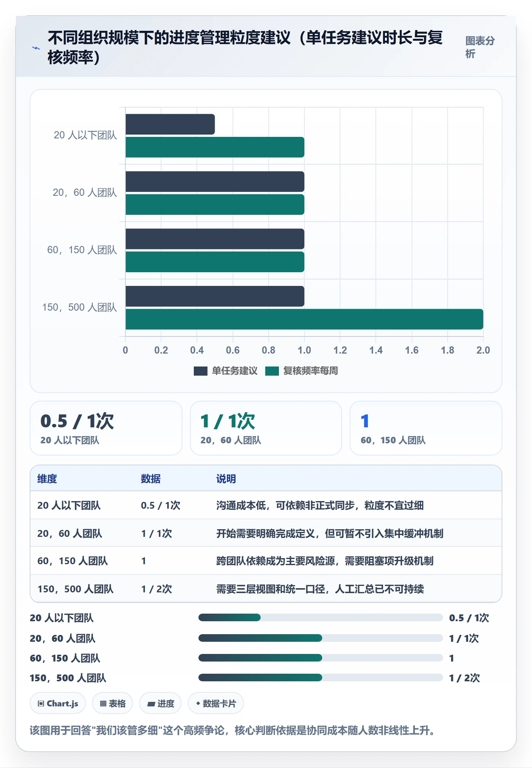
Task: Click the x-axis label 2.0
Action: pos(483,350)
